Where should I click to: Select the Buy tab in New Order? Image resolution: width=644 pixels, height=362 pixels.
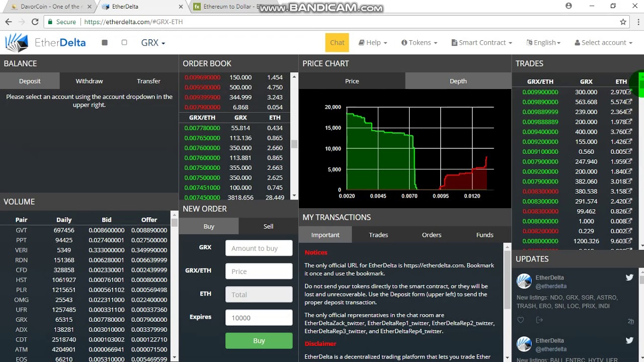(209, 226)
